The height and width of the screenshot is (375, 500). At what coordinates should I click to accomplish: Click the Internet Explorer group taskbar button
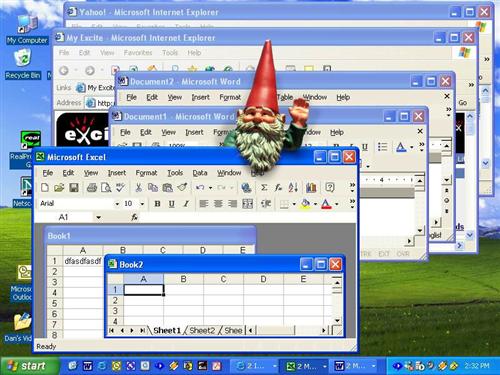click(255, 366)
